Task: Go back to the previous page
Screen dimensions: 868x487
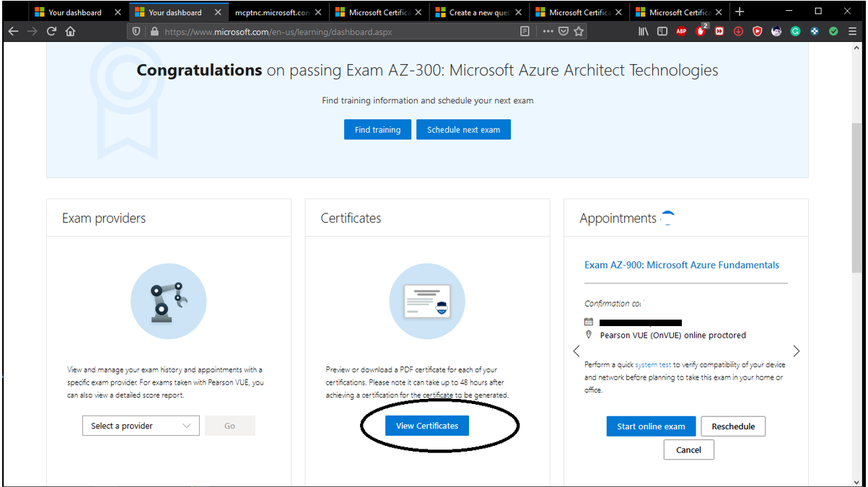Action: (x=13, y=32)
